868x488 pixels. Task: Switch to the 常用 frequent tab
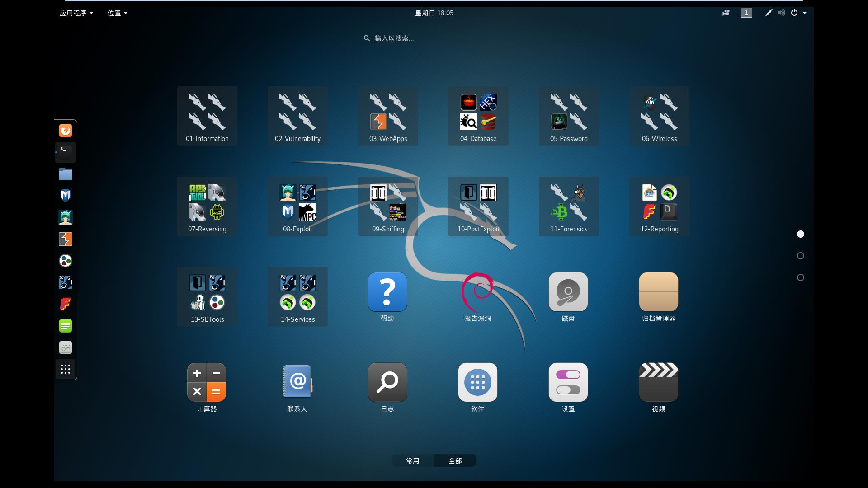tap(413, 460)
